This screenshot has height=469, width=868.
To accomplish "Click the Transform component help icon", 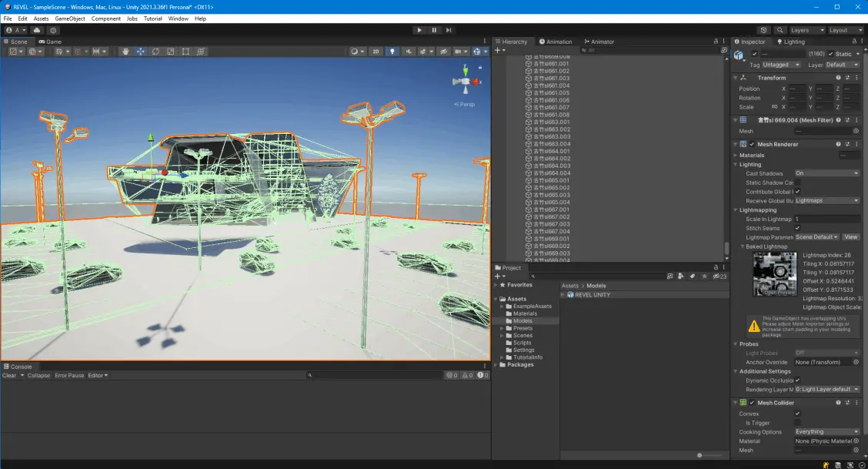I will (x=838, y=78).
